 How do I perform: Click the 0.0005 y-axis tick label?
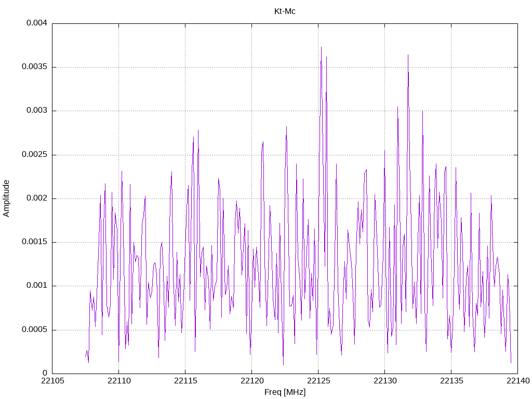tap(34, 330)
